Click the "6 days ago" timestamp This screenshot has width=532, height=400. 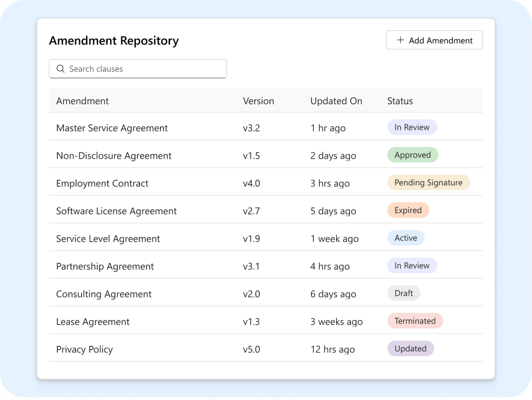click(x=333, y=294)
